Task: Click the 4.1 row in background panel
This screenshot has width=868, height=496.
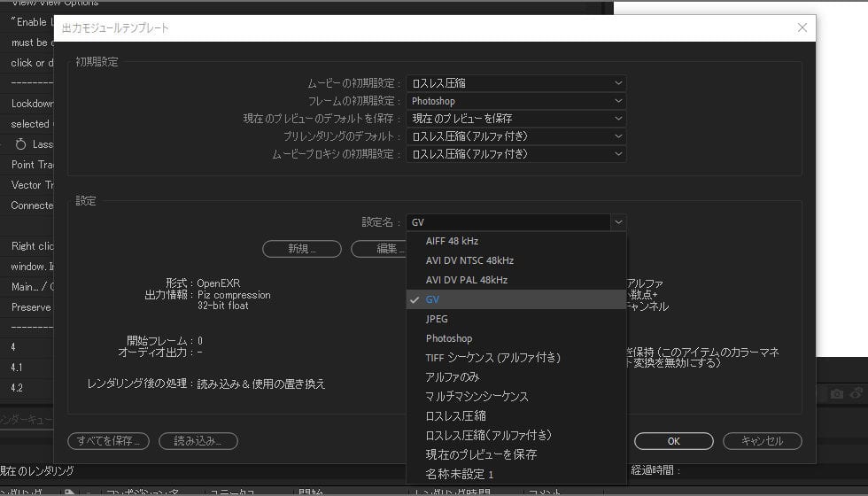Action: (17, 368)
